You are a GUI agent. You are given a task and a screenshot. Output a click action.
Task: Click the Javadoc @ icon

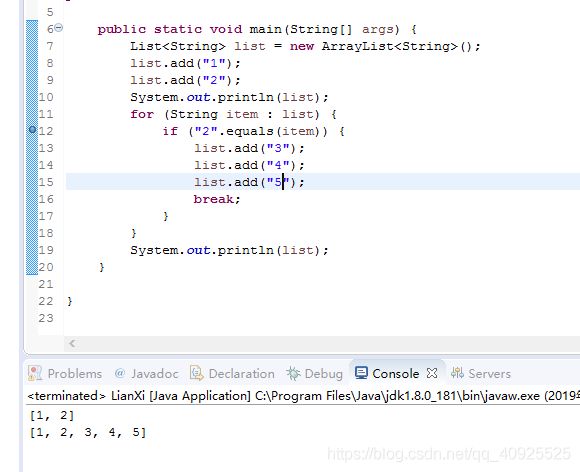pos(119,373)
